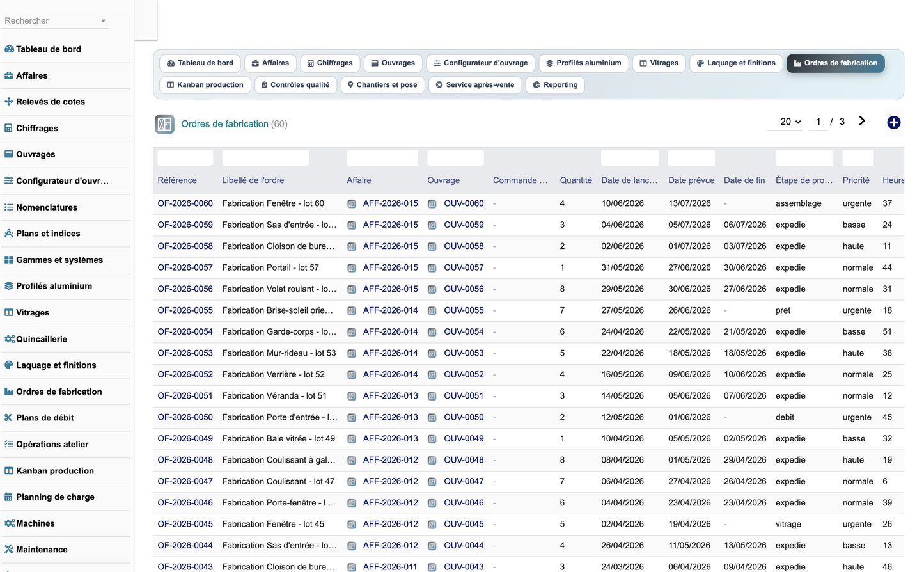Click the ouvrage icon in row OF-2026-0050
This screenshot has width=924, height=572.
(x=432, y=418)
